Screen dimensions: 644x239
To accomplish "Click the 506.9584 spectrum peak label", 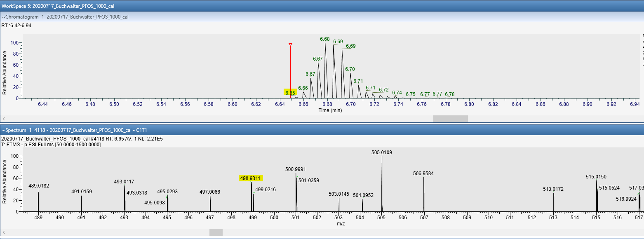I will pyautogui.click(x=423, y=173).
